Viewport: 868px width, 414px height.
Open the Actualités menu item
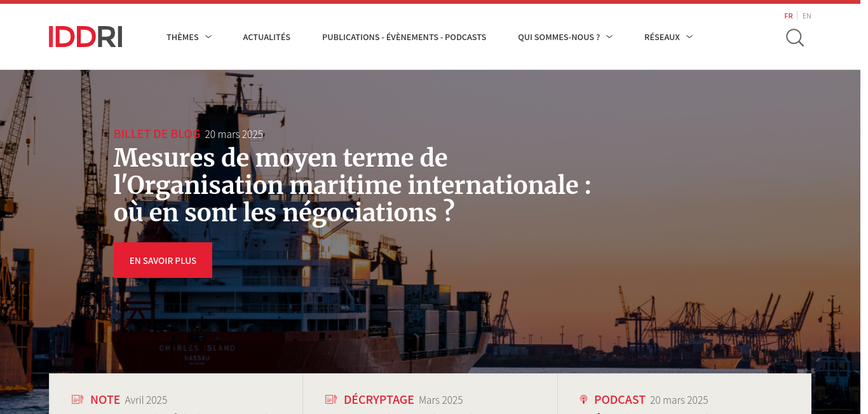click(267, 37)
